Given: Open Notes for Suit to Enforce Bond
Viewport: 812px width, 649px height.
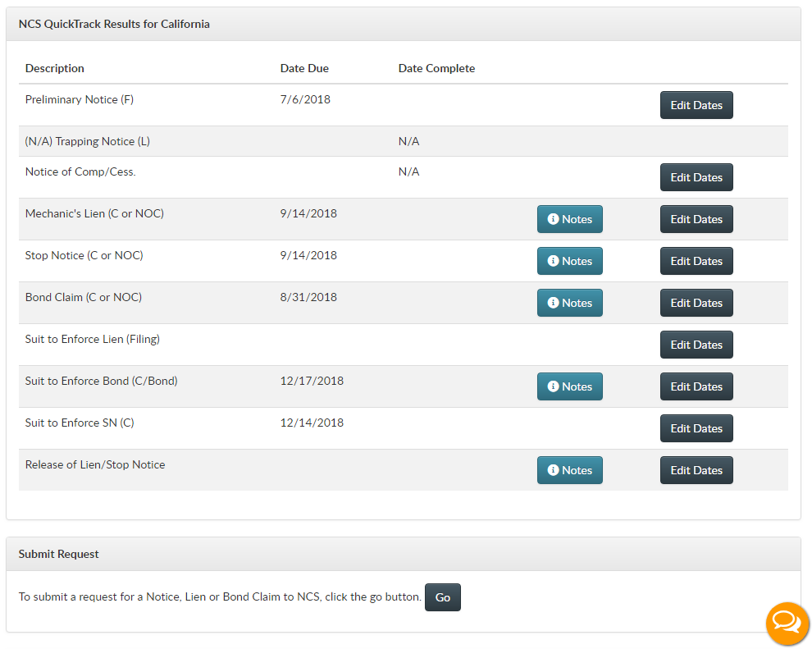Looking at the screenshot, I should (x=570, y=386).
